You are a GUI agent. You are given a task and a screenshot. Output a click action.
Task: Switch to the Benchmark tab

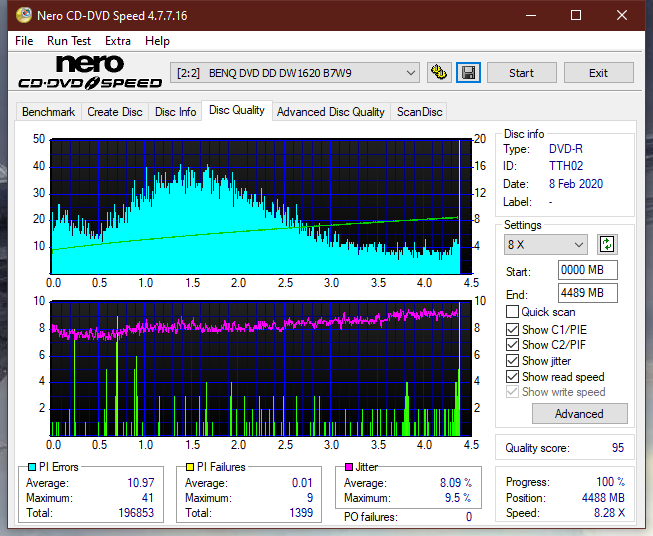49,112
